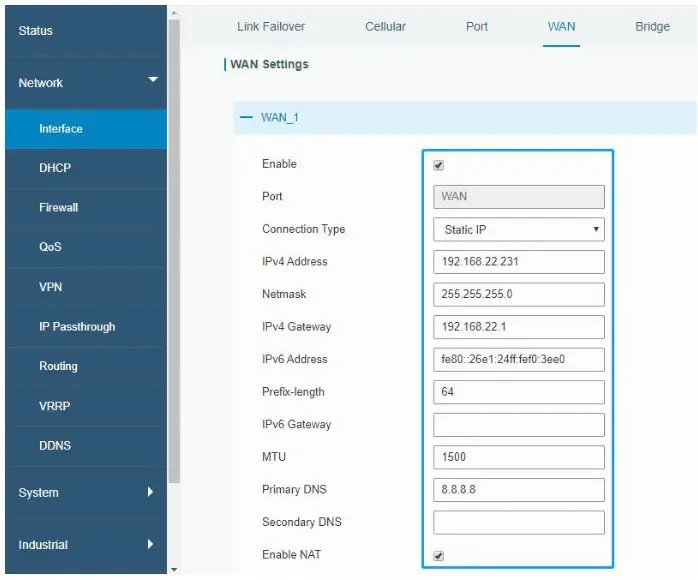Click the MTU input field

519,457
